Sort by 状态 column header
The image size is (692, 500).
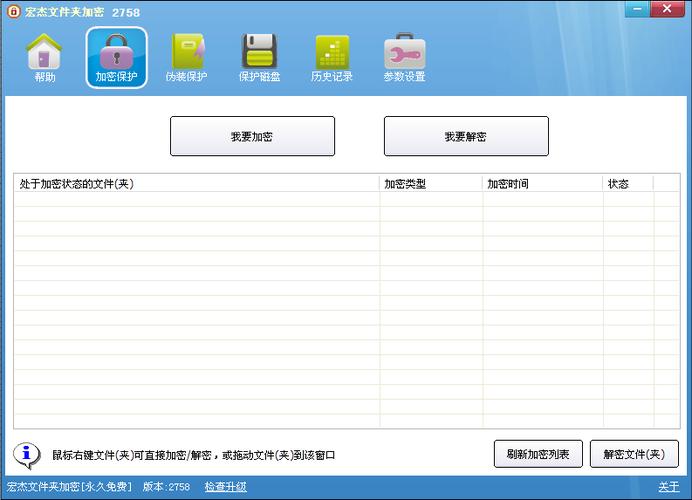point(628,184)
